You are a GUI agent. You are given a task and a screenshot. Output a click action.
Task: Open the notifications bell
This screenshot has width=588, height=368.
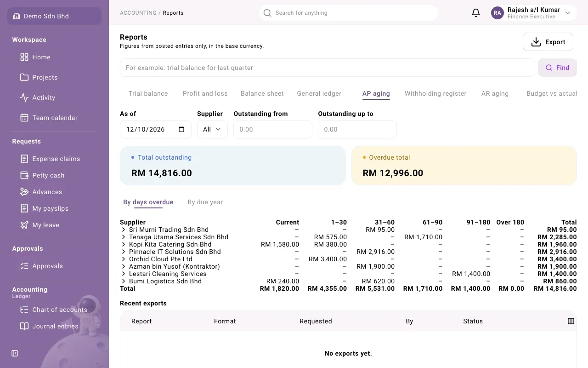click(476, 13)
